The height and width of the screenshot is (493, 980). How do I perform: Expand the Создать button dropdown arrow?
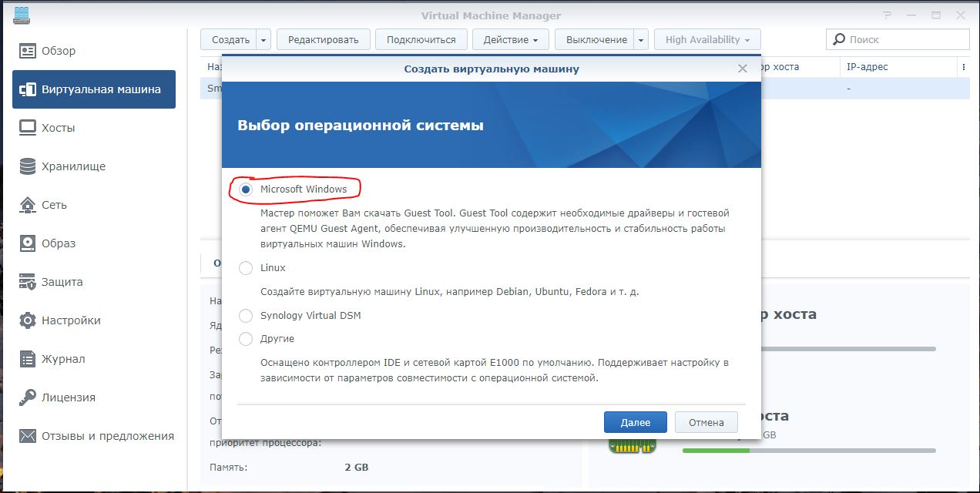pyautogui.click(x=262, y=39)
